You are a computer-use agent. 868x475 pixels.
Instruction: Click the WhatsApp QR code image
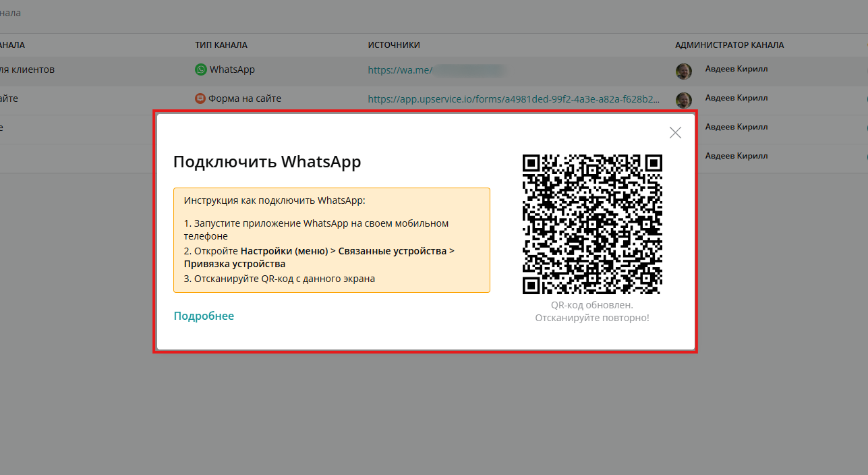(x=592, y=224)
